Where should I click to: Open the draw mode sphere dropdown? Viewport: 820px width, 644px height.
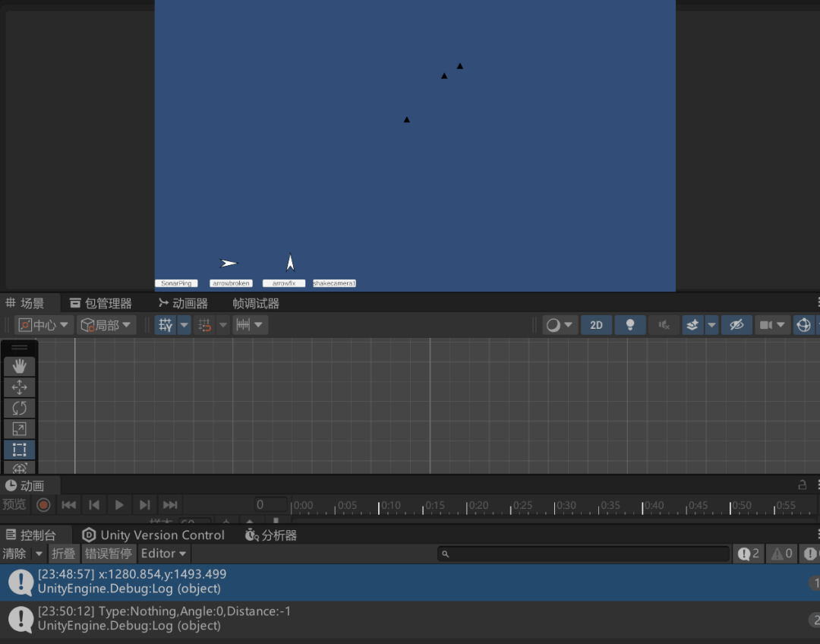click(559, 325)
